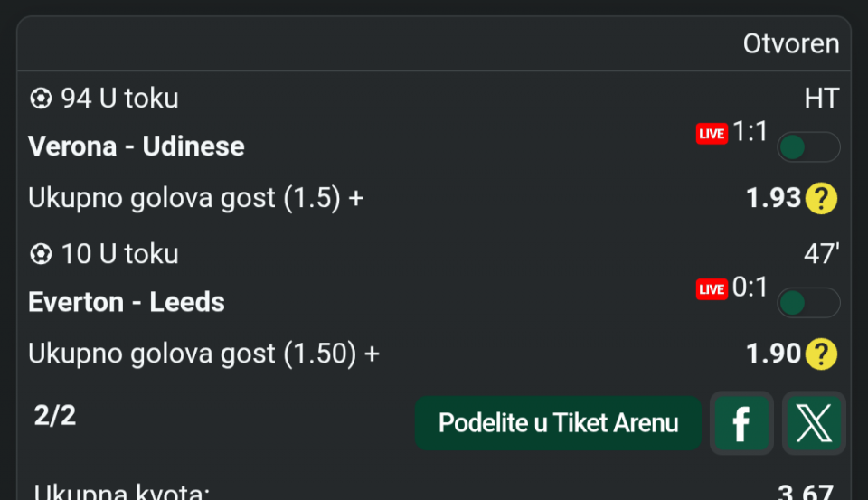Toggle the switch for Verona - Udinese
Screen dimensions: 868x500
[x=808, y=147]
